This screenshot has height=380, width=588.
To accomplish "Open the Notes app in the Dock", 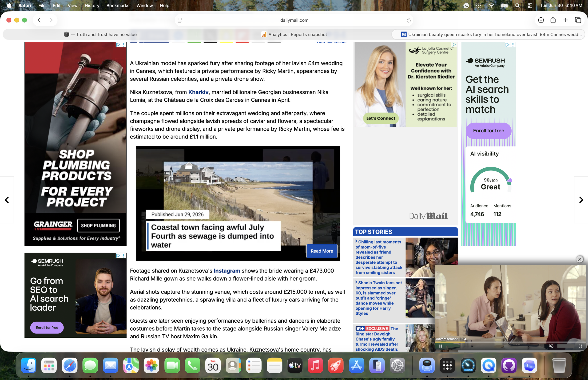I will pos(274,365).
